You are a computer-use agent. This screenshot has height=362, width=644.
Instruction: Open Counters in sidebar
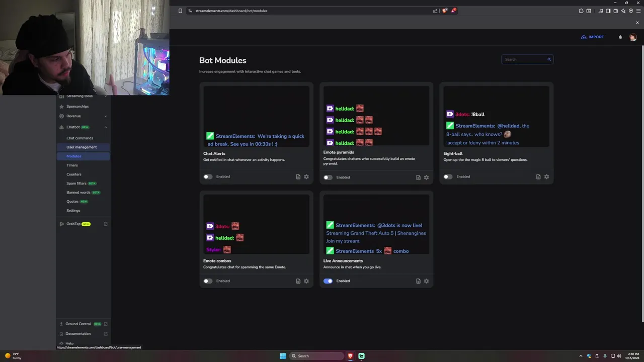point(73,174)
